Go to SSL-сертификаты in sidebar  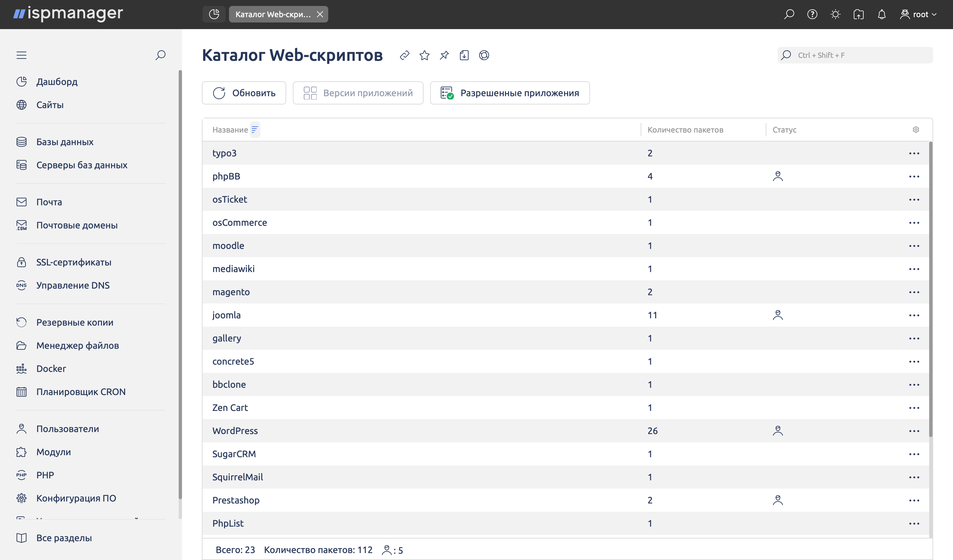click(74, 262)
